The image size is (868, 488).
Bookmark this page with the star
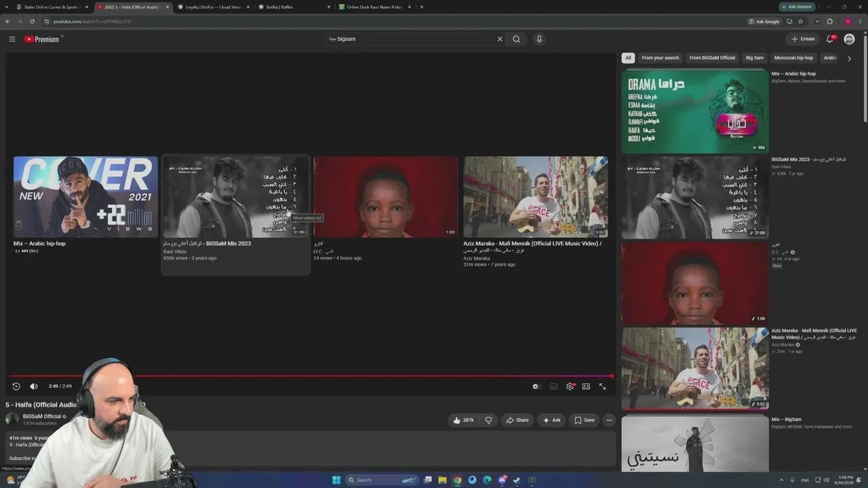point(800,22)
